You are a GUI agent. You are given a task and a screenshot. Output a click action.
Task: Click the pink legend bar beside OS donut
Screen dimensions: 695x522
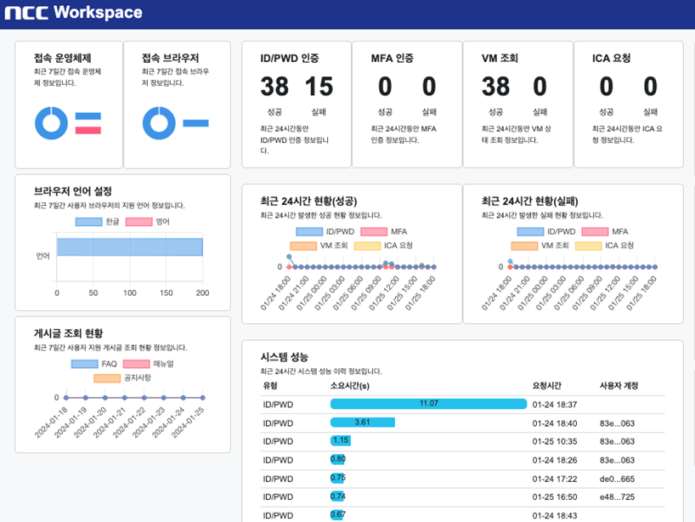[88, 130]
